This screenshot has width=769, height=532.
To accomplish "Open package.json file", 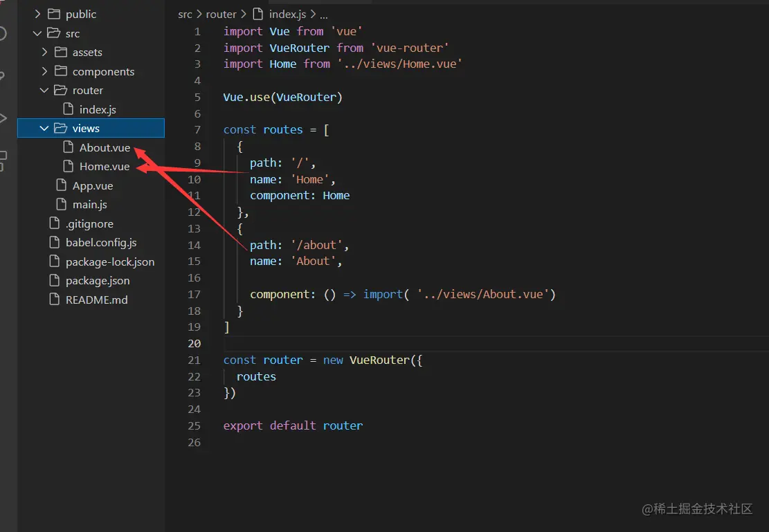I will pos(98,281).
